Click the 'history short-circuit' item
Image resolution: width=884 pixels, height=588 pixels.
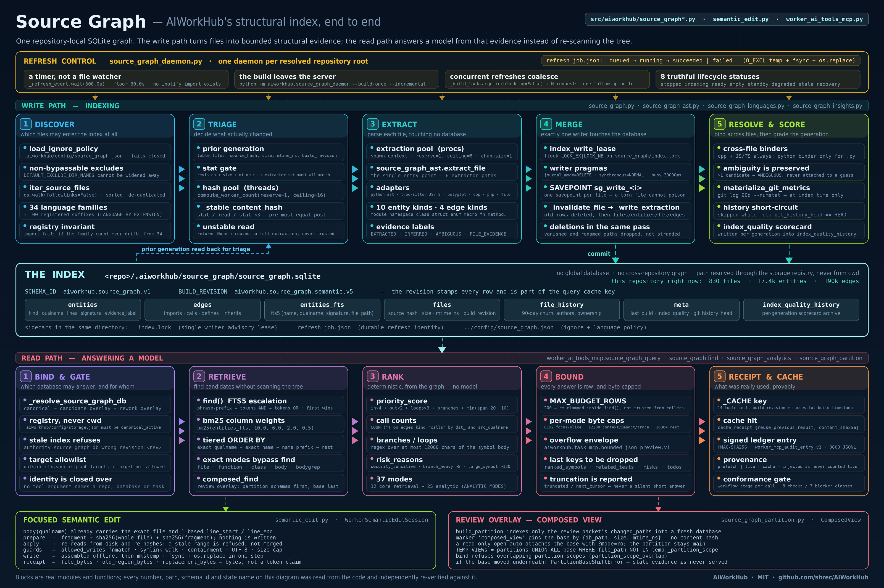click(x=789, y=210)
